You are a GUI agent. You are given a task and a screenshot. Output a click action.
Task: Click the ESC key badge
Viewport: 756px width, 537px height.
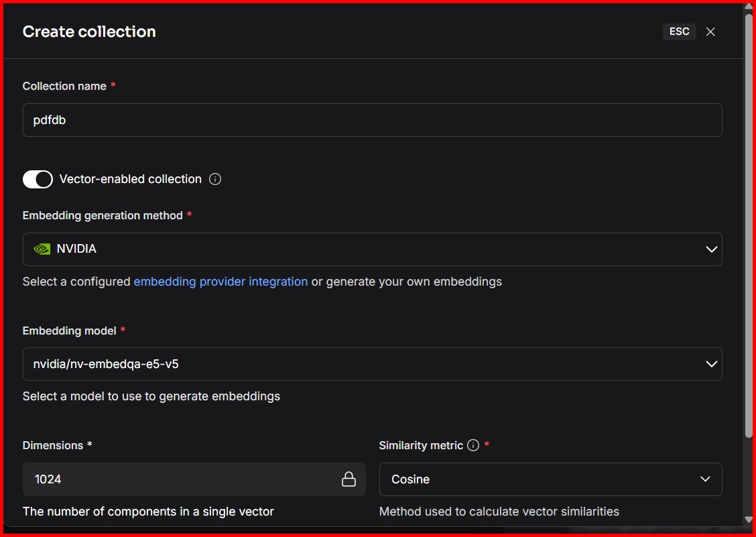[x=680, y=32]
